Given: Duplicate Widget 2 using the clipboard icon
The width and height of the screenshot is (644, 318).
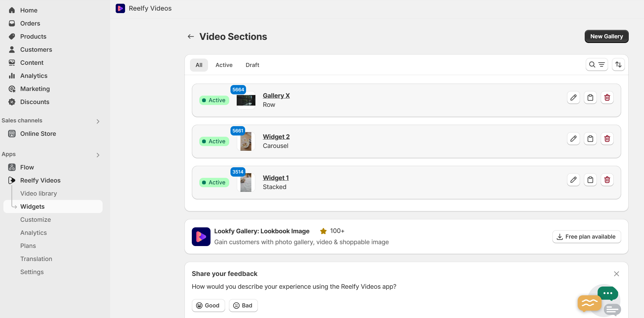Looking at the screenshot, I should 590,139.
